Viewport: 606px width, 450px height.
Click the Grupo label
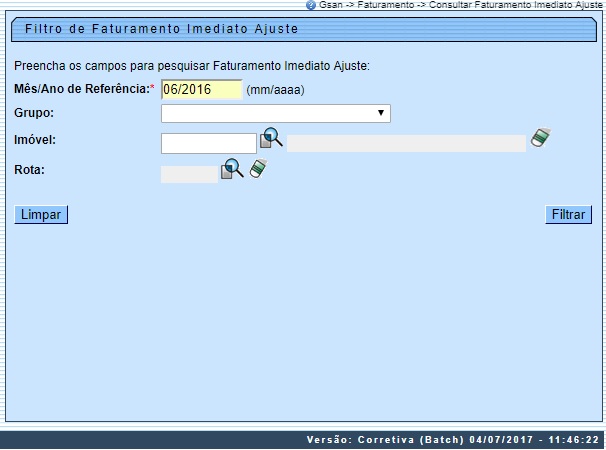pos(34,113)
